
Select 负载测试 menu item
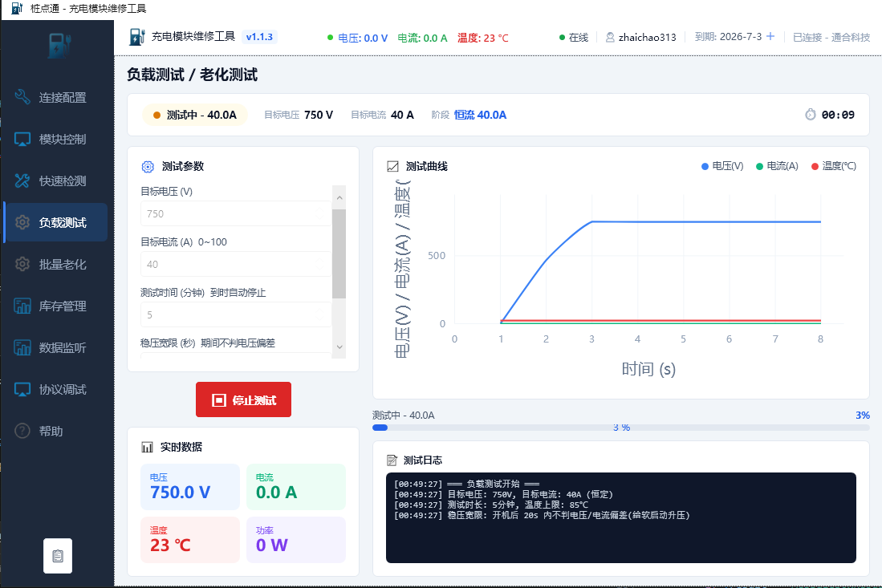pyautogui.click(x=55, y=222)
